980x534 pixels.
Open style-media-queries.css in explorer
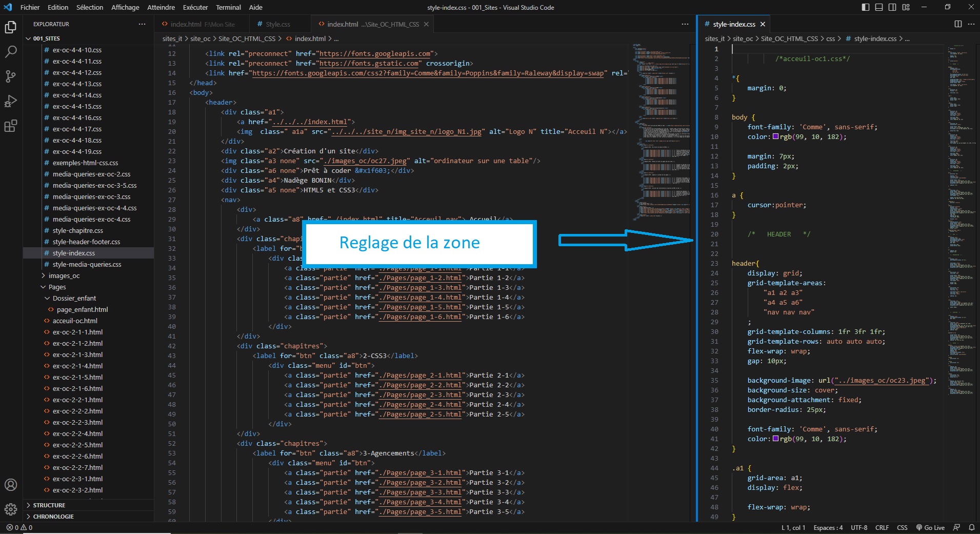click(87, 264)
